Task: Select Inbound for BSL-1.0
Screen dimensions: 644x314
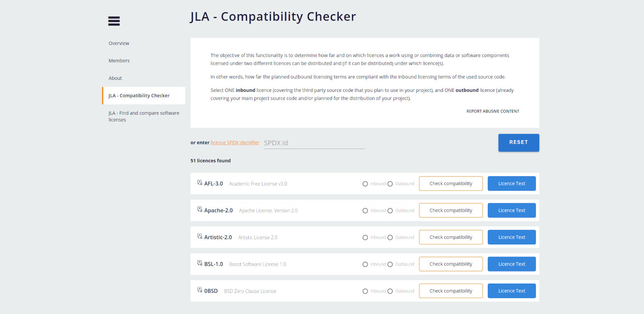Action: [x=365, y=264]
